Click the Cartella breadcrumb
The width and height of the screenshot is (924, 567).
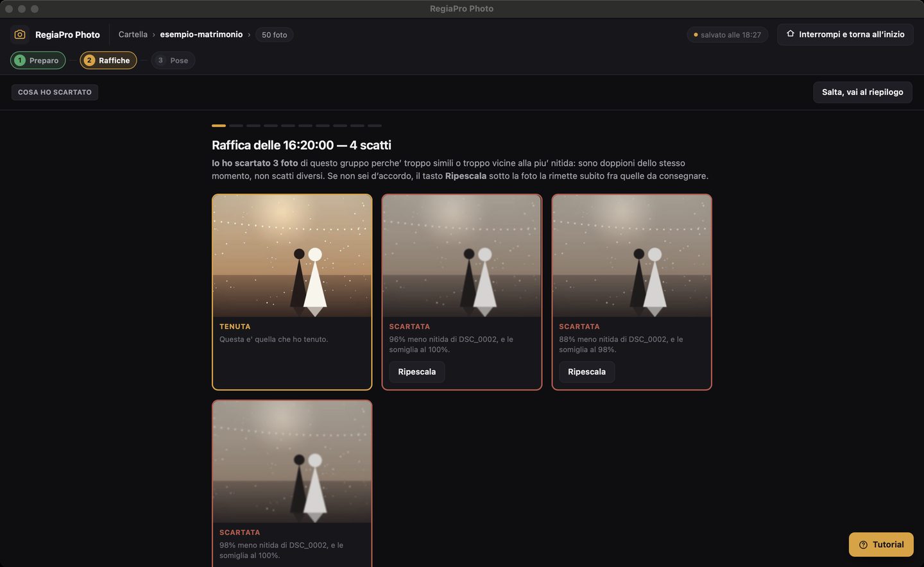click(133, 35)
